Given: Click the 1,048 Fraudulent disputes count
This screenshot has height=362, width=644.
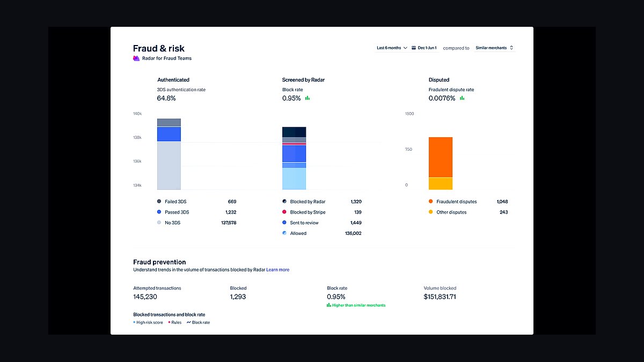Looking at the screenshot, I should point(502,202).
